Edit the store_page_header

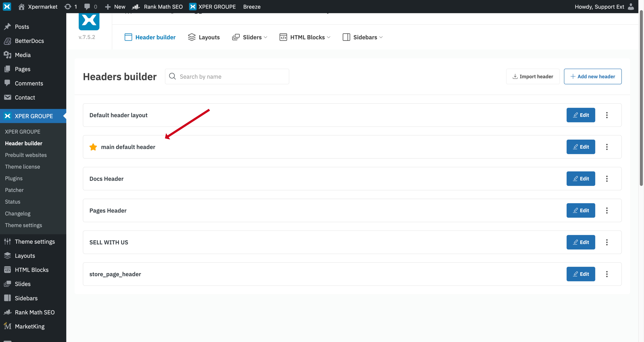tap(581, 274)
